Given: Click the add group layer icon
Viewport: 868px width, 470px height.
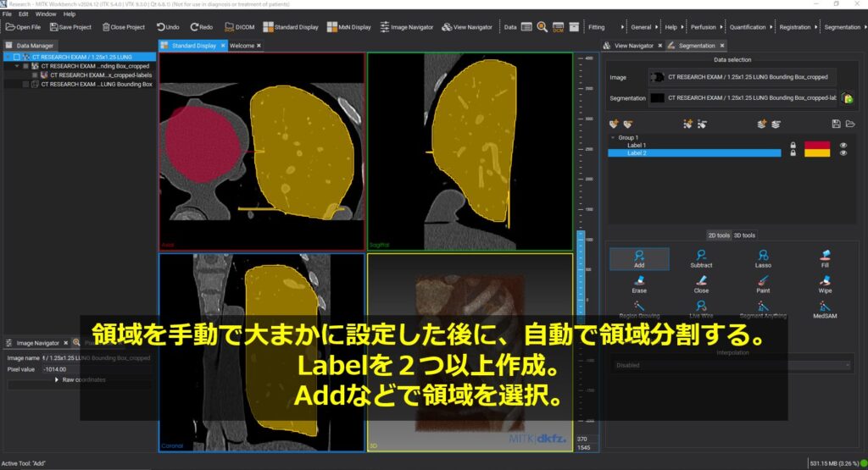Looking at the screenshot, I should tap(762, 124).
